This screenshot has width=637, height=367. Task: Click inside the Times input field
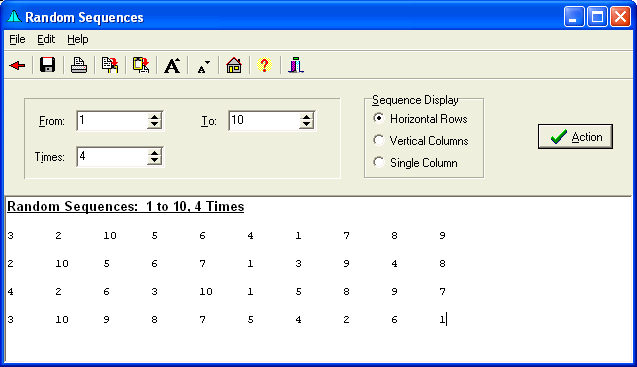pos(112,157)
